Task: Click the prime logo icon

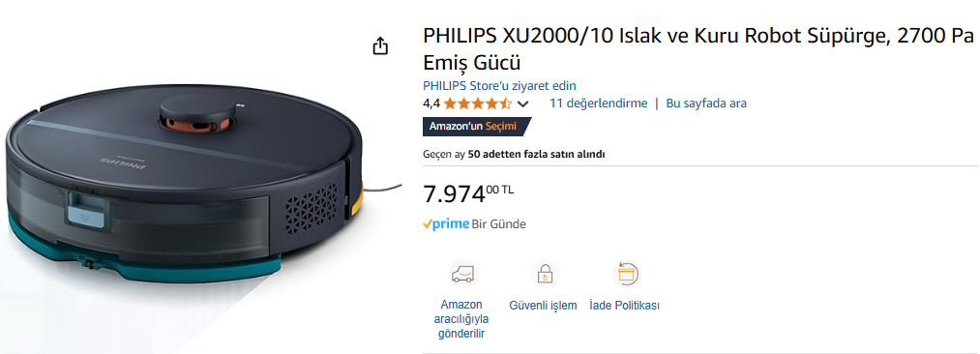Action: pyautogui.click(x=446, y=224)
